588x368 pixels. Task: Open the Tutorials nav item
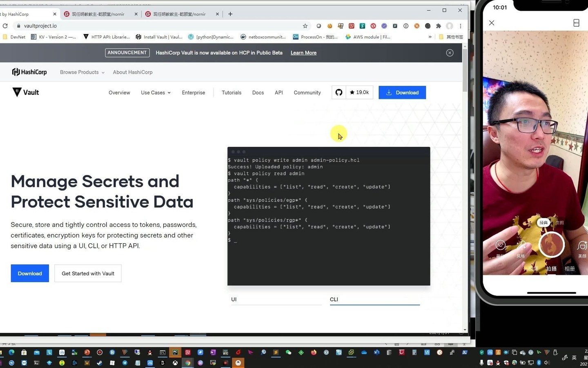(x=232, y=93)
